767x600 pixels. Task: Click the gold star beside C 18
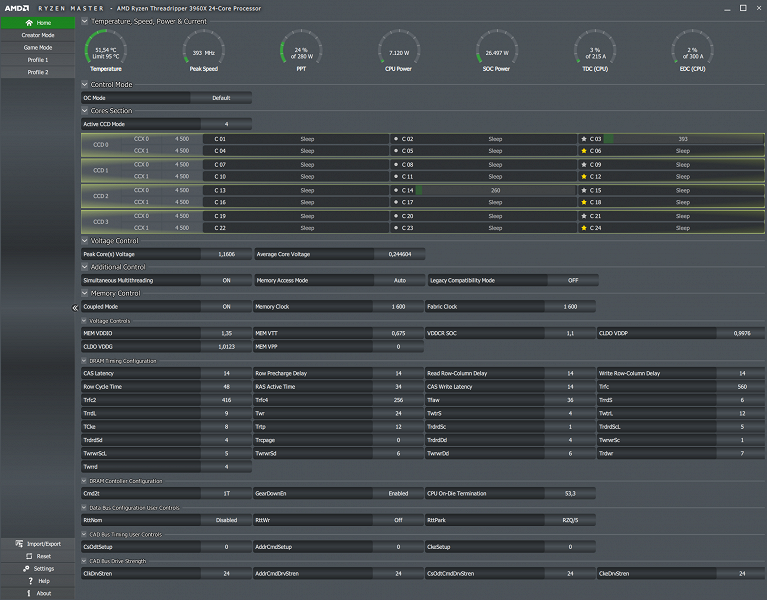[584, 202]
